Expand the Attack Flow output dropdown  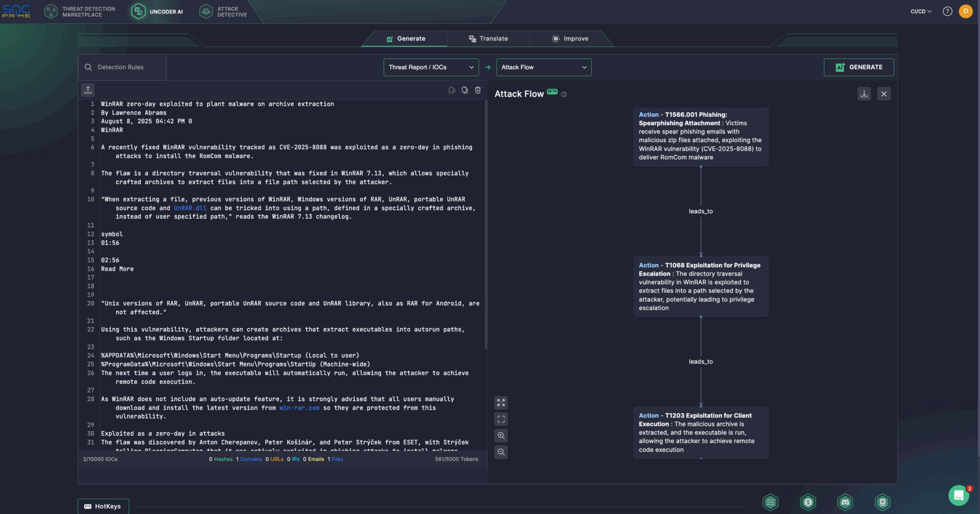pyautogui.click(x=544, y=67)
